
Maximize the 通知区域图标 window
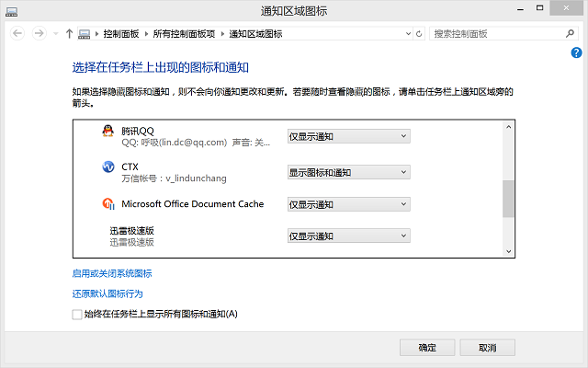pos(539,8)
